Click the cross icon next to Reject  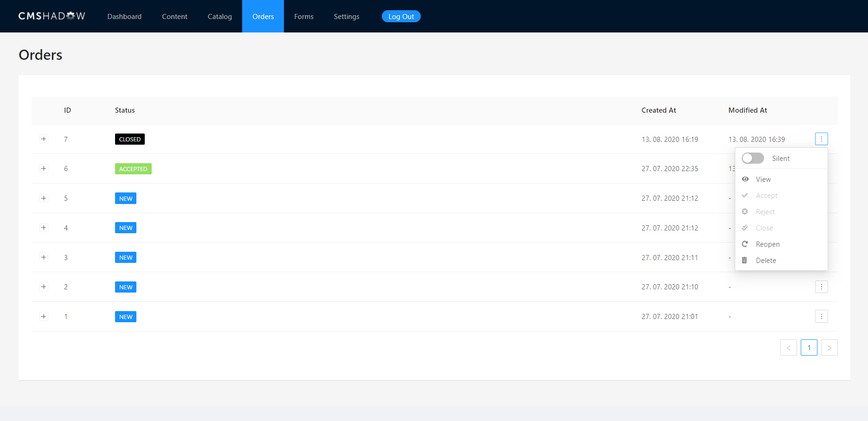pyautogui.click(x=745, y=211)
